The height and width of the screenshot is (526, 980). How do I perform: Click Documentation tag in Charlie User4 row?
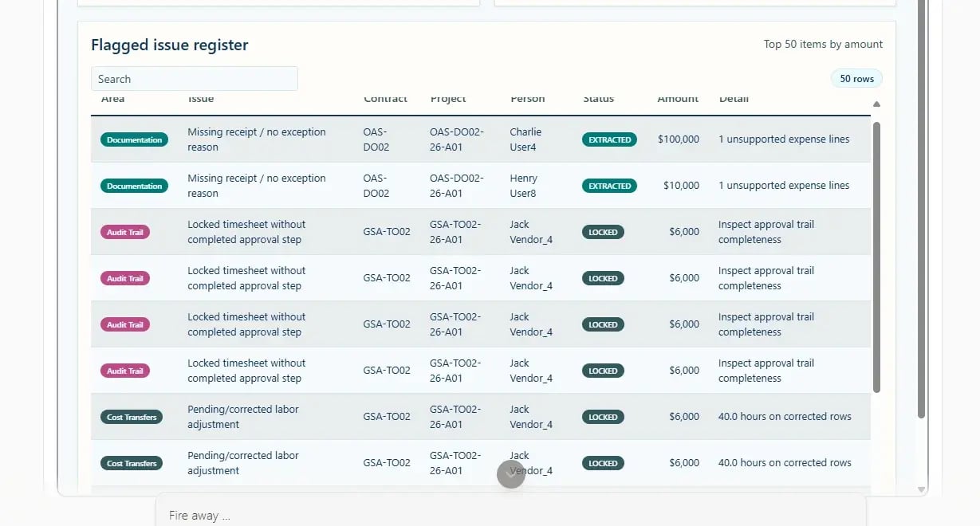(134, 139)
